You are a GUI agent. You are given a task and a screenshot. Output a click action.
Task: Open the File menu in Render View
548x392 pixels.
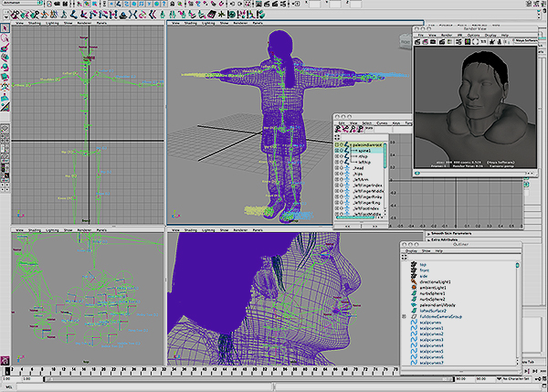point(421,36)
